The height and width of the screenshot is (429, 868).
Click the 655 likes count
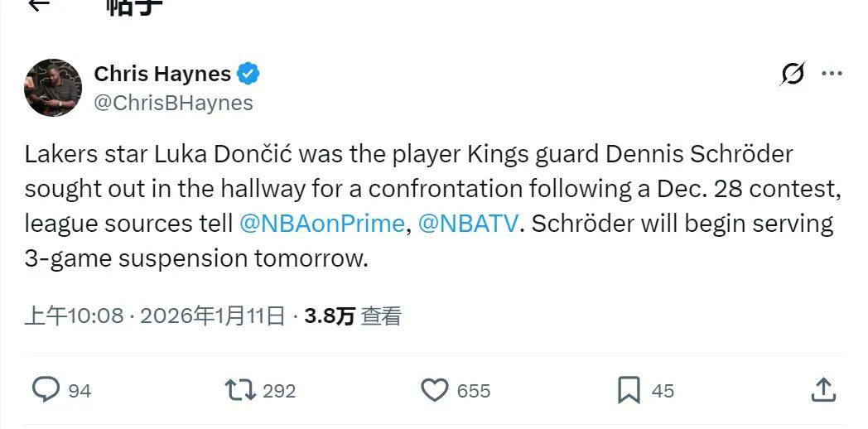(474, 390)
